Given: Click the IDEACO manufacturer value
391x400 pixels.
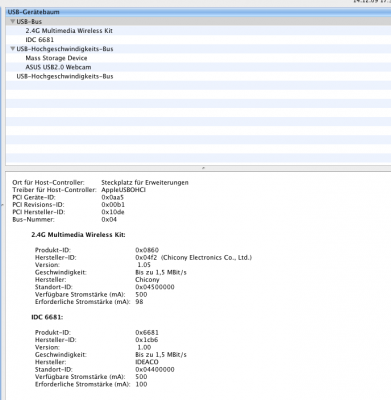Looking at the screenshot, I should coord(147,362).
